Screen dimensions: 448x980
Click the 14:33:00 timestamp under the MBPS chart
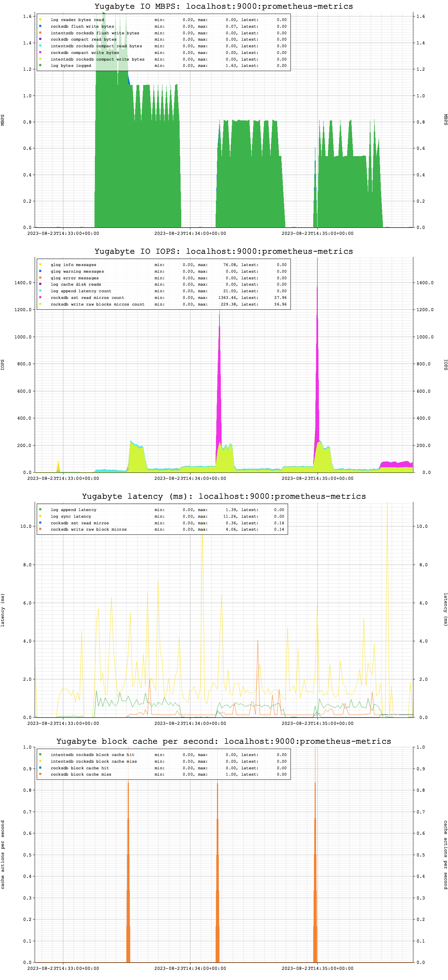63,233
